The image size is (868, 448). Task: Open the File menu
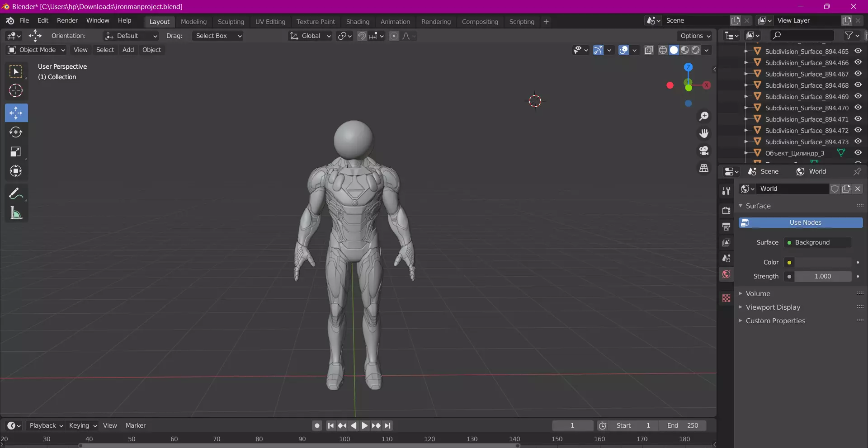(24, 21)
